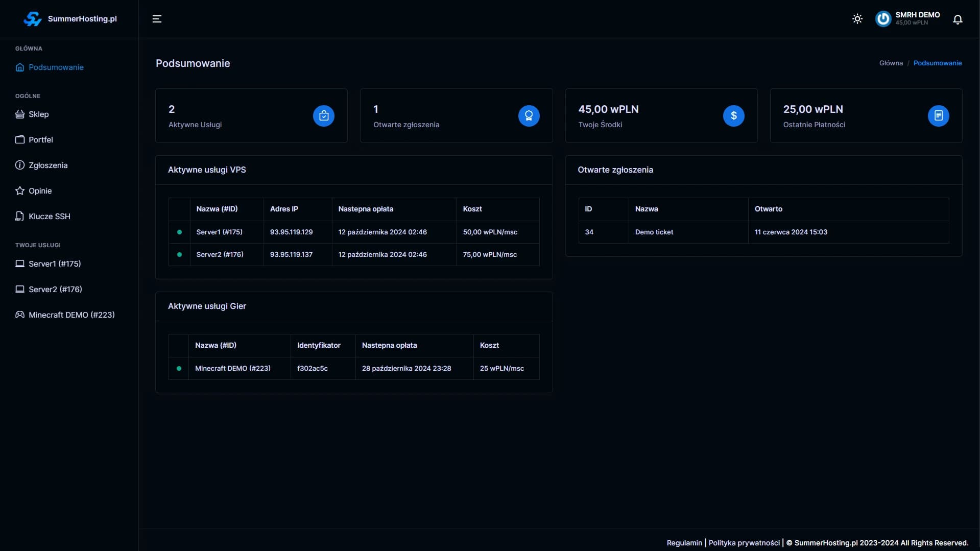Click ticket ID 34
Viewport: 980px width, 551px height.
(589, 232)
